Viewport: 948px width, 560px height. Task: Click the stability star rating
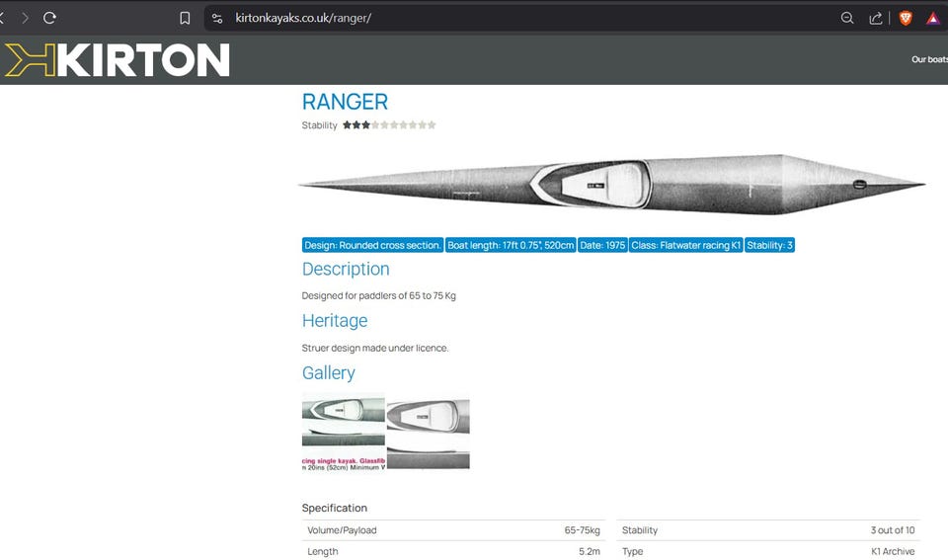tap(389, 125)
